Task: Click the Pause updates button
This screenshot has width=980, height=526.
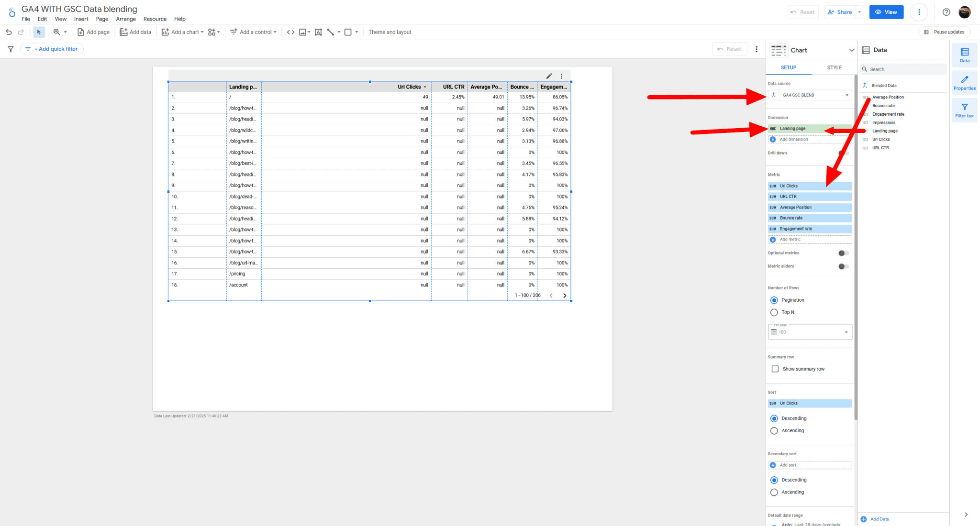Action: pyautogui.click(x=944, y=32)
